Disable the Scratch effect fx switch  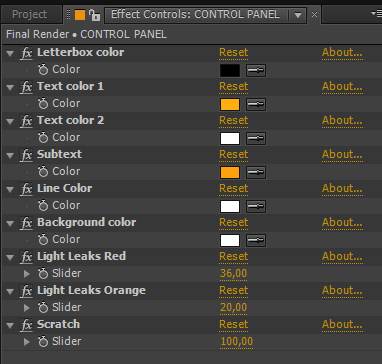[26, 325]
